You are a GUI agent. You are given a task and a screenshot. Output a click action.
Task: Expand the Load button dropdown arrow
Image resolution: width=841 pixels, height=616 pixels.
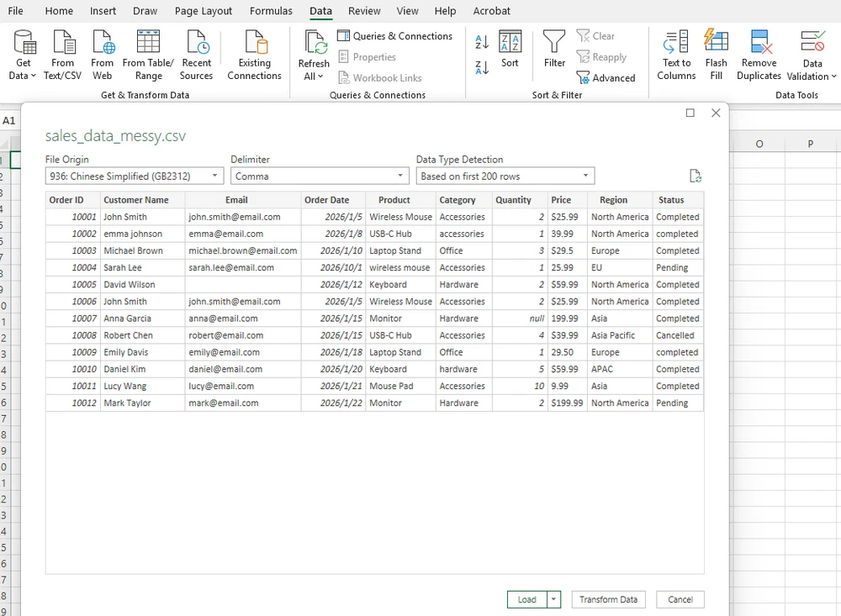coord(553,599)
